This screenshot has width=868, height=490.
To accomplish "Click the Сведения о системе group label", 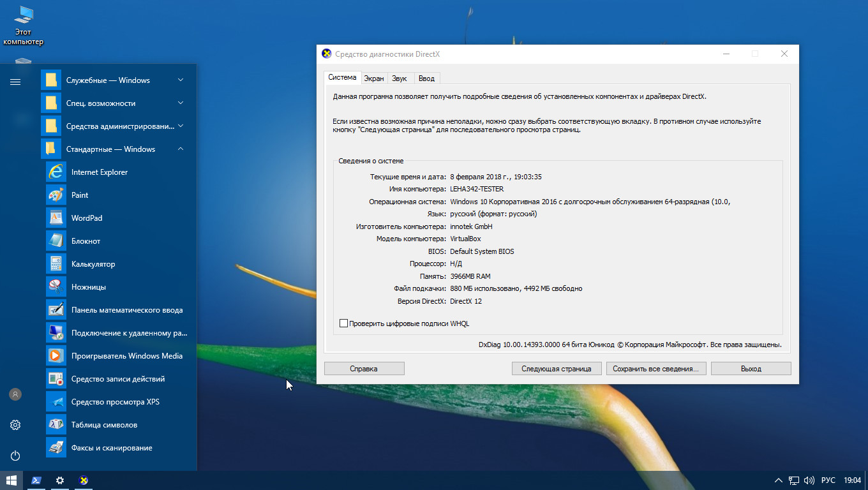I will click(x=371, y=161).
